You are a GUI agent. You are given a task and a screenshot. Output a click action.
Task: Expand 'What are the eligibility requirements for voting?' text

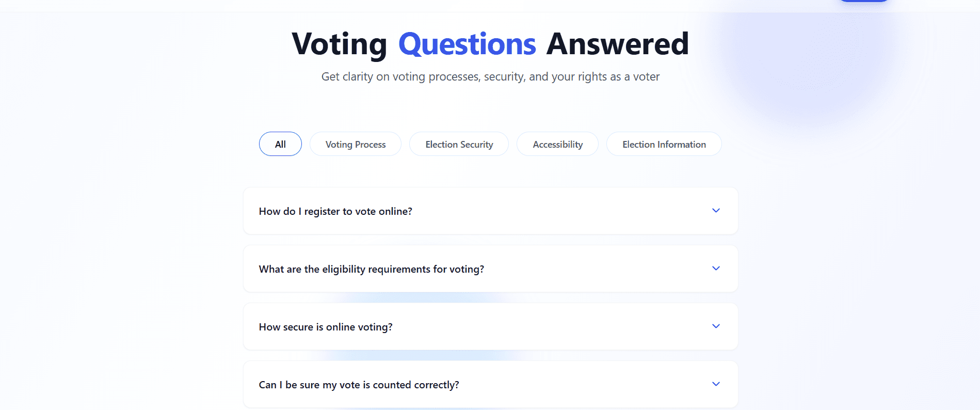point(372,269)
